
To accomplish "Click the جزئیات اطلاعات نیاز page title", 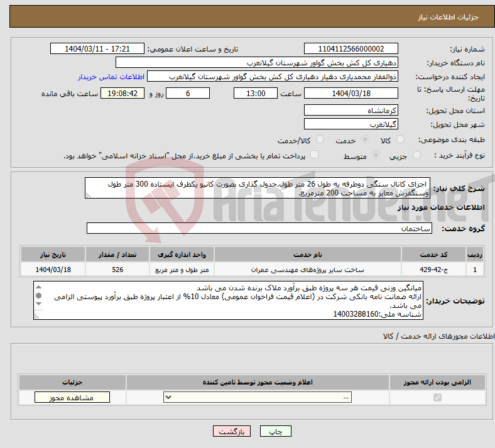I will coord(449,17).
